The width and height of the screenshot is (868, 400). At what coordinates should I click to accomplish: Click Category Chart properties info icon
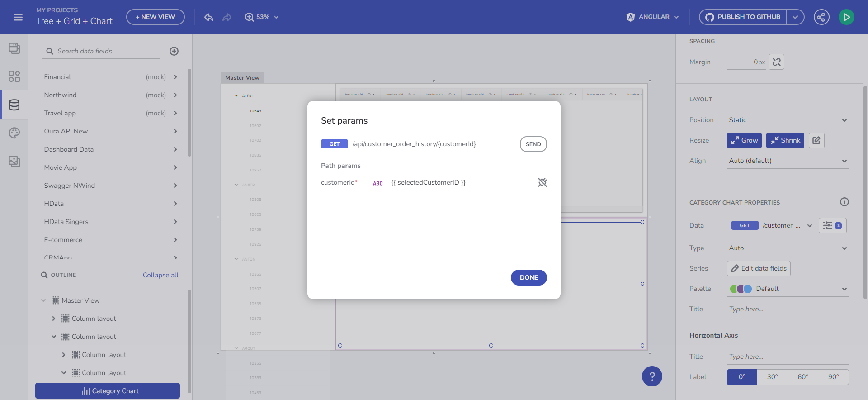coord(844,202)
